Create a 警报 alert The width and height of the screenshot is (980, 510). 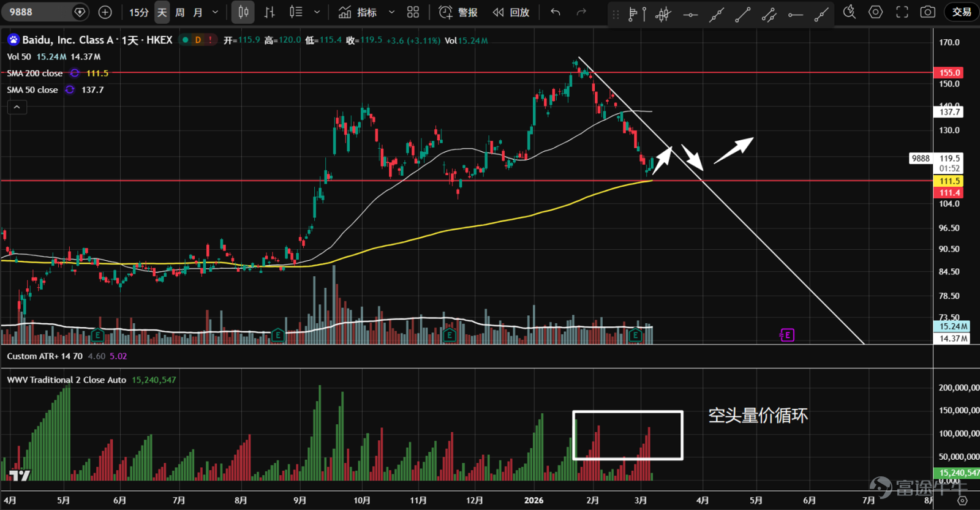click(459, 12)
